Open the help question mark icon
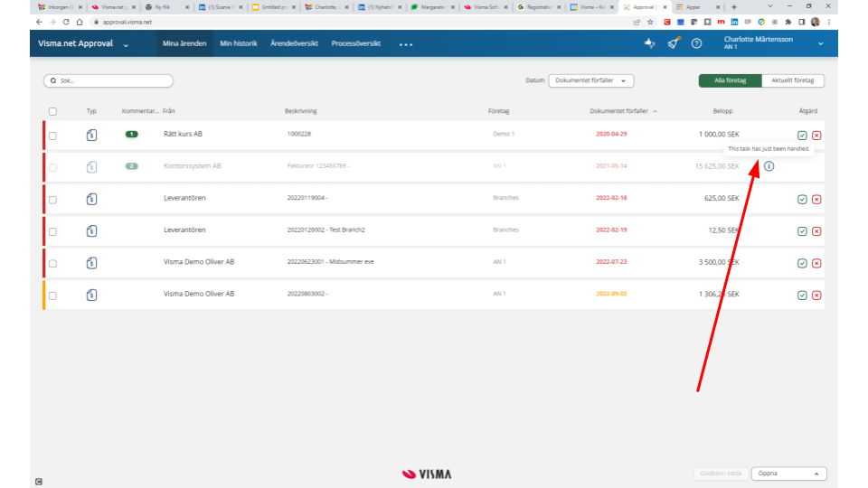The width and height of the screenshot is (868, 488). (x=696, y=43)
